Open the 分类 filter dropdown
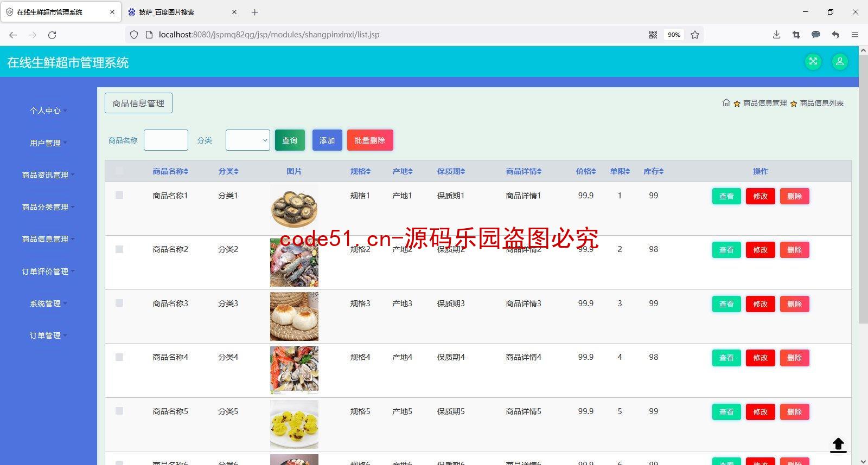 pos(248,140)
